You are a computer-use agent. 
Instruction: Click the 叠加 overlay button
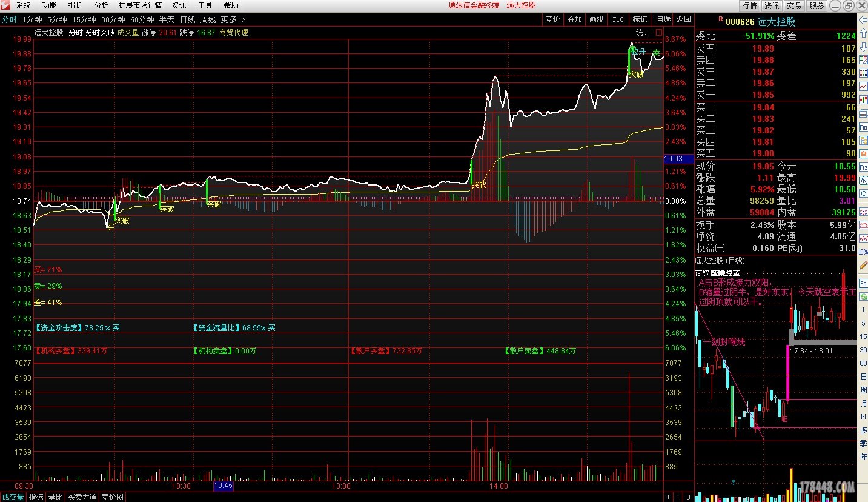click(575, 19)
